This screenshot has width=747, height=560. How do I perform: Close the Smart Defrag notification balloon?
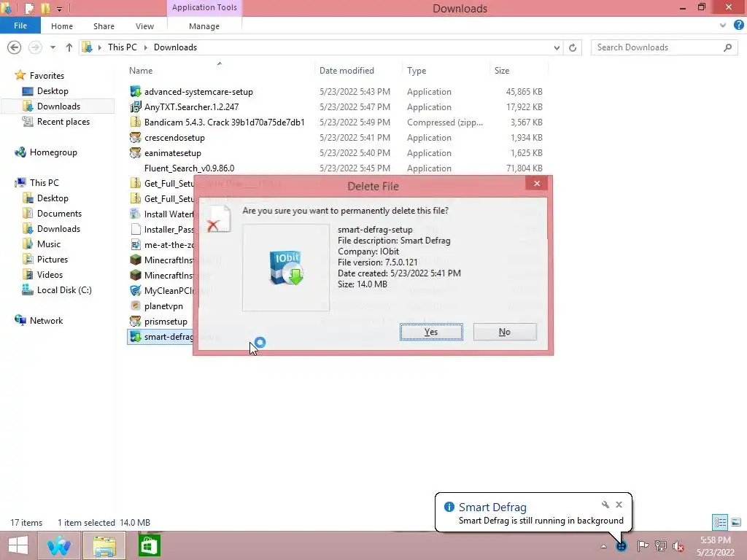click(619, 505)
